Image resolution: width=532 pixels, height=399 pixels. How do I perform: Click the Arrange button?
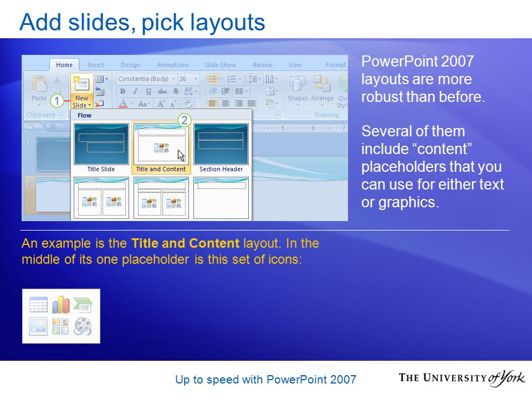click(322, 90)
